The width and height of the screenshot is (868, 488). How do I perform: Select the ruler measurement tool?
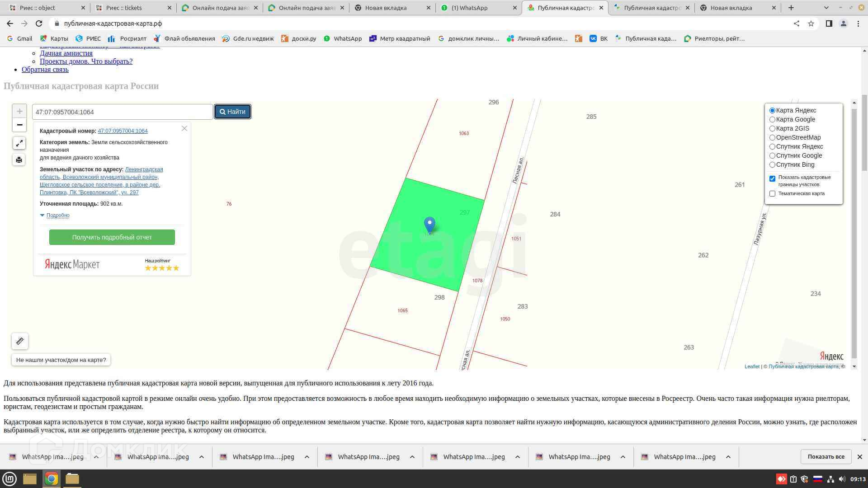20,341
